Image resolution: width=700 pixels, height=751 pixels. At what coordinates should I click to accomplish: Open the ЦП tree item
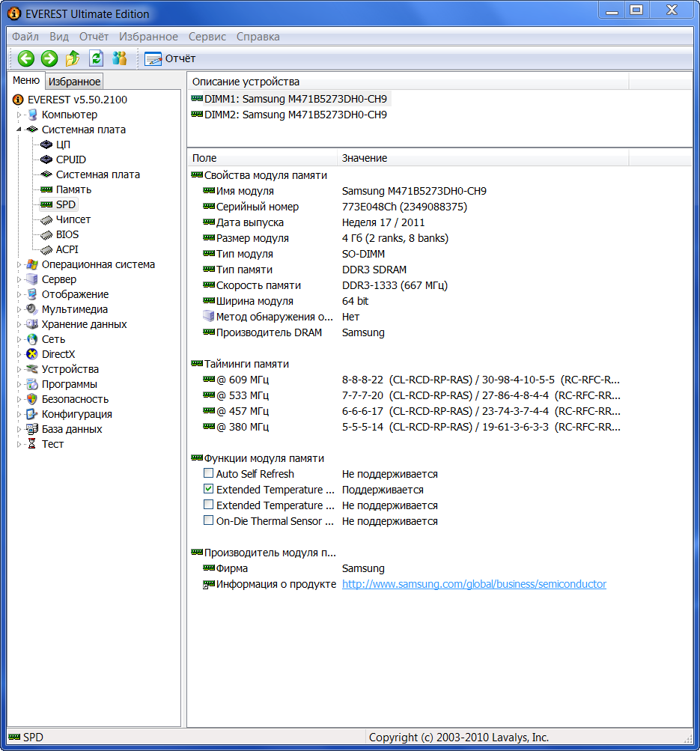coord(63,145)
